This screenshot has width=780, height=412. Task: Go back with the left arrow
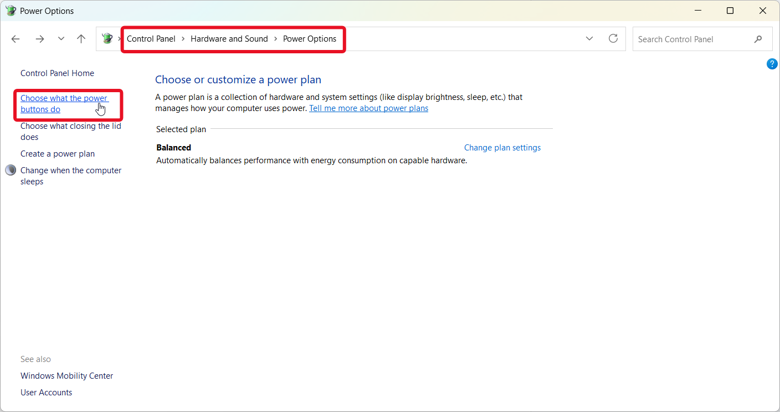(x=15, y=39)
